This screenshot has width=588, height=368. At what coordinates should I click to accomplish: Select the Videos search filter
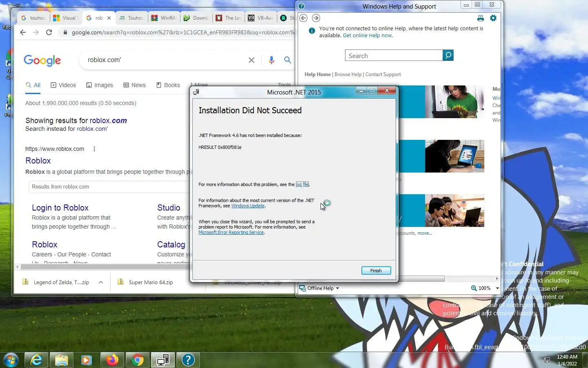[x=63, y=85]
